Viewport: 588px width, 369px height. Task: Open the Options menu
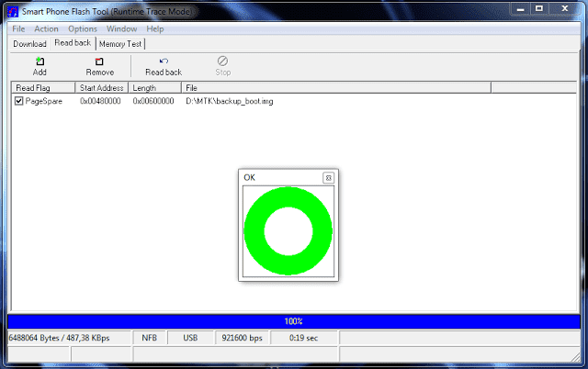[83, 28]
